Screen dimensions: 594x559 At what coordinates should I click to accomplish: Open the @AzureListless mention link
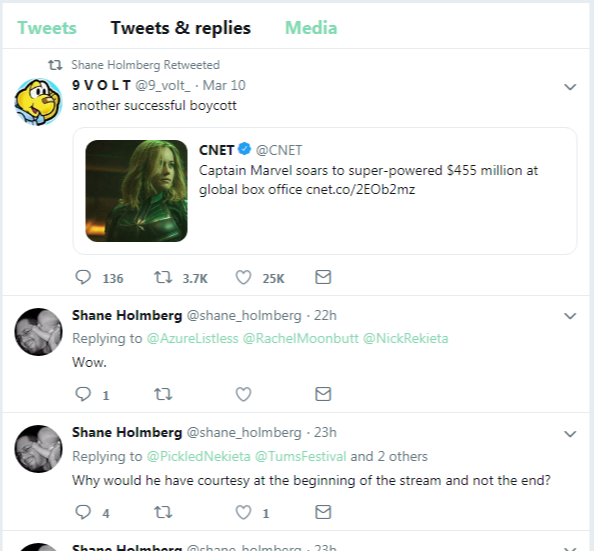click(192, 338)
